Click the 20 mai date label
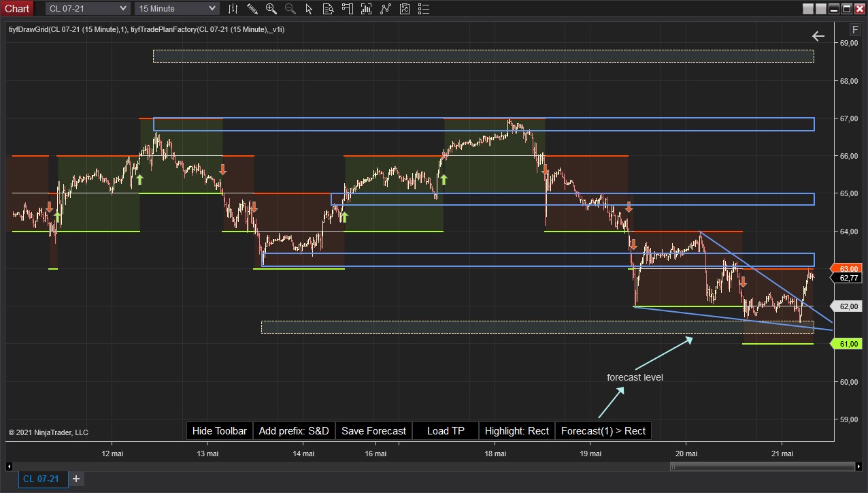The width and height of the screenshot is (868, 493). pyautogui.click(x=686, y=454)
